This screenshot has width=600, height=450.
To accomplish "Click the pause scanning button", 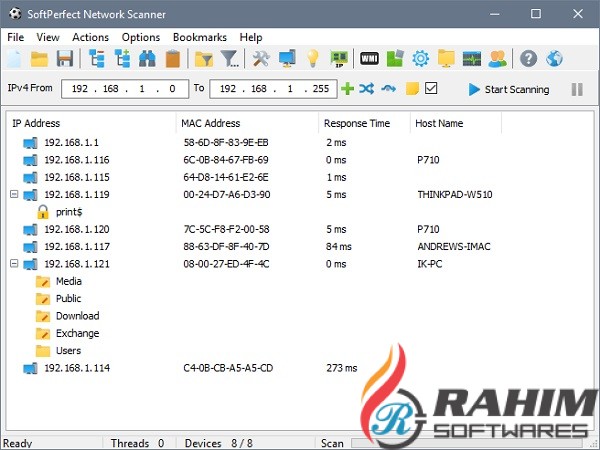I will [x=577, y=90].
